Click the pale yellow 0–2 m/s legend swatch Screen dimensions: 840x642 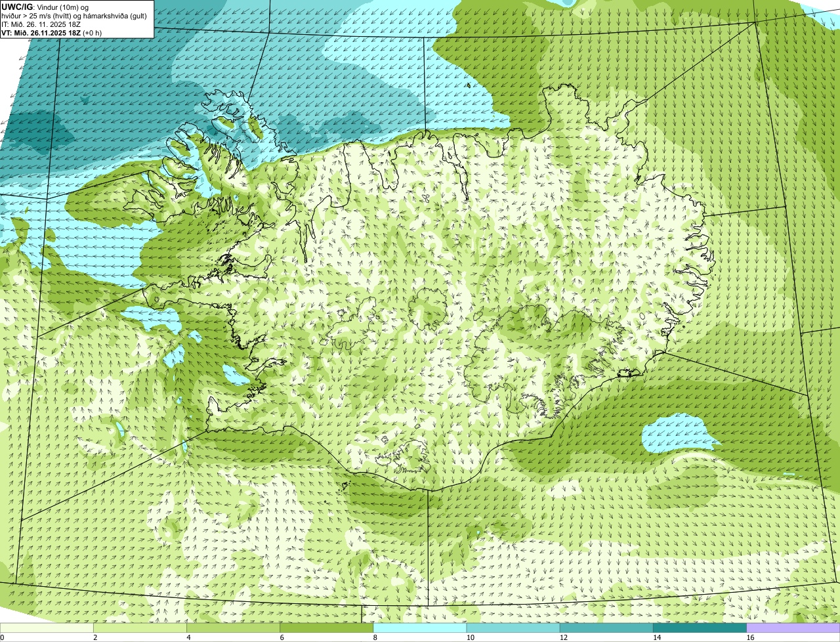click(47, 628)
